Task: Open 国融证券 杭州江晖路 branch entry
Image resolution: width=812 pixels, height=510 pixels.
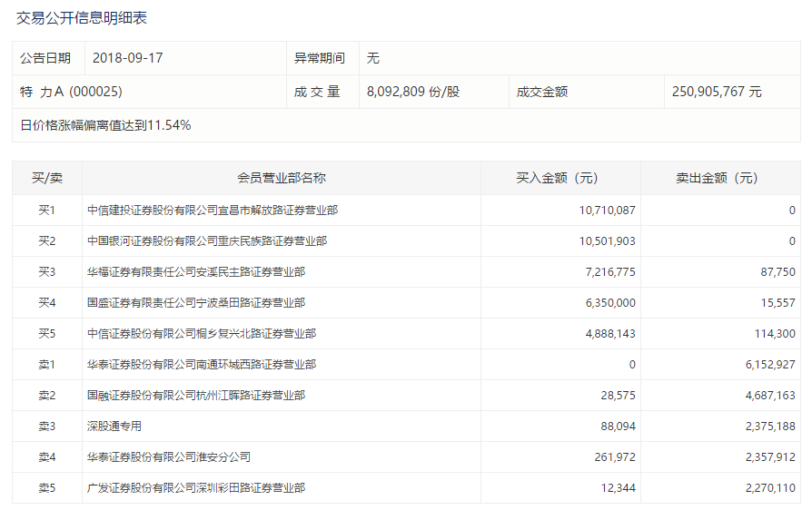Action: click(195, 396)
